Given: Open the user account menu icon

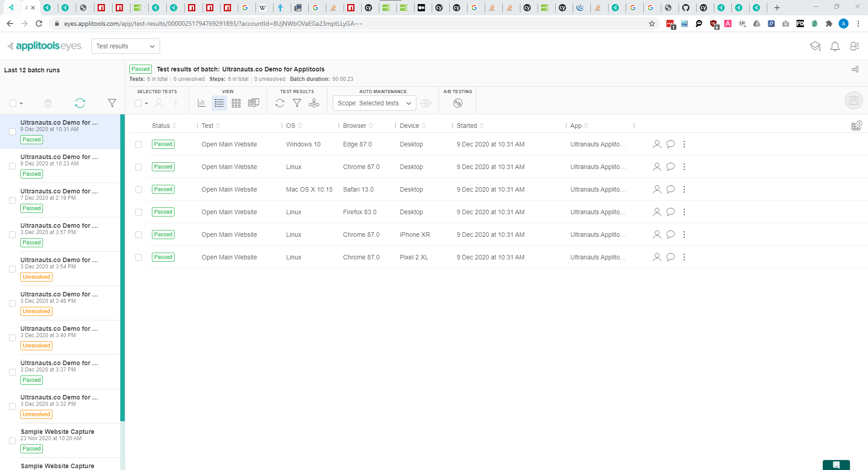Looking at the screenshot, I should click(854, 46).
